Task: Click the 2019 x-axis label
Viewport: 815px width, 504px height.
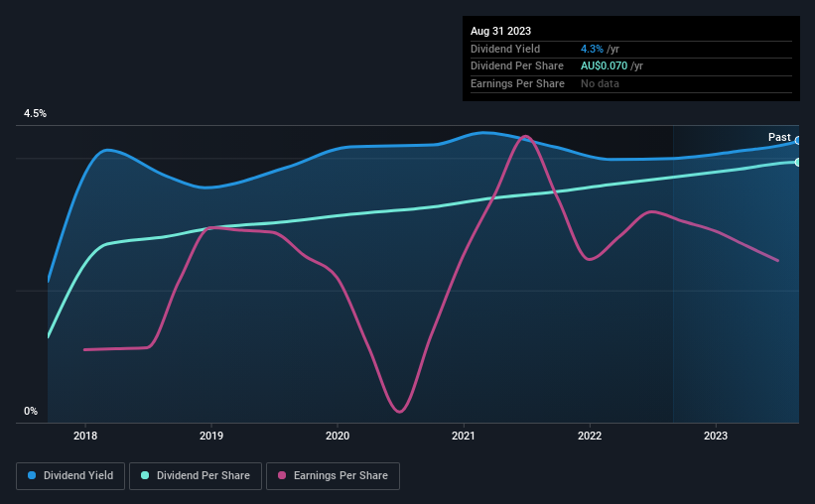Action: click(211, 436)
